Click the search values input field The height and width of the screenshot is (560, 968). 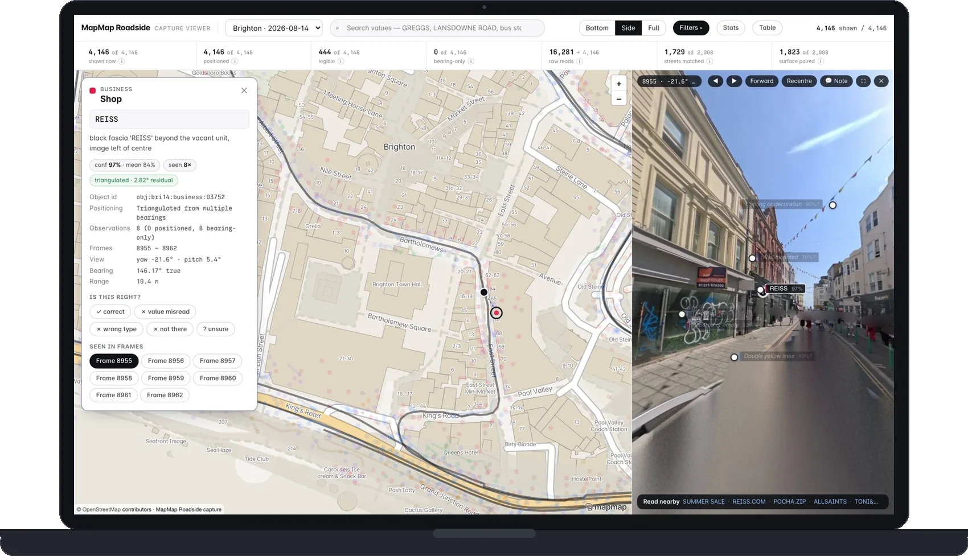pos(437,28)
